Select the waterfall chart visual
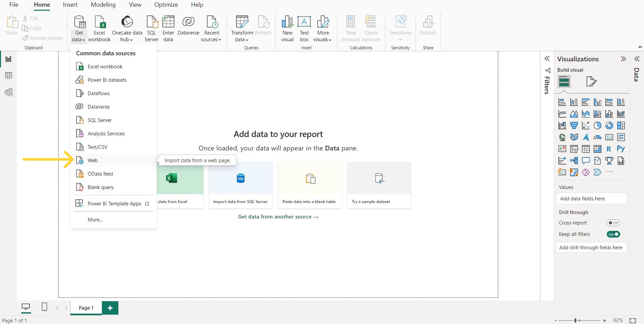This screenshot has height=324, width=644. [562, 126]
